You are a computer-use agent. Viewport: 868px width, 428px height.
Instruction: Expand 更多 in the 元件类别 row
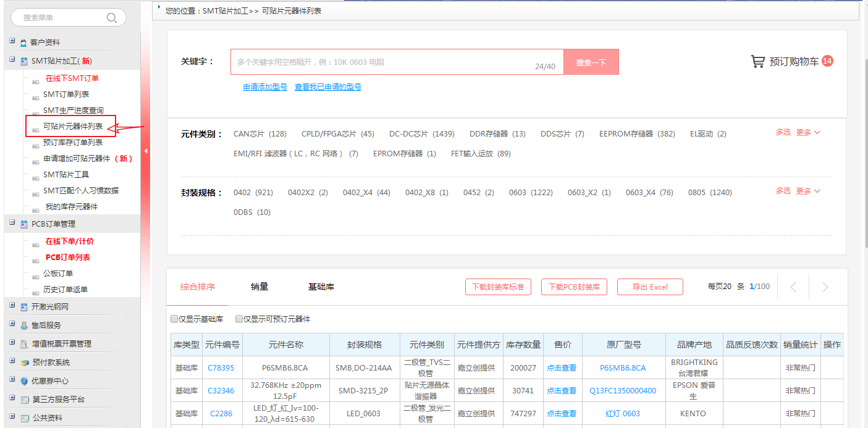point(807,132)
